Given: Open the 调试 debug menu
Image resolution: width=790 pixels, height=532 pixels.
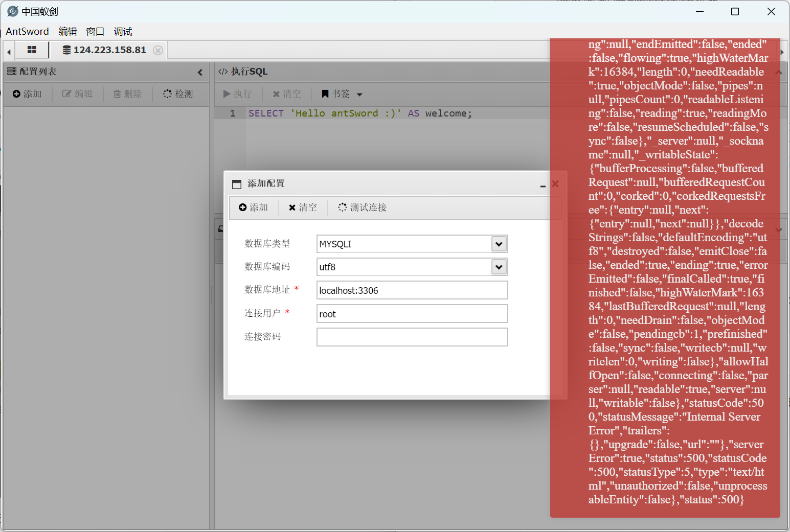Looking at the screenshot, I should point(123,32).
